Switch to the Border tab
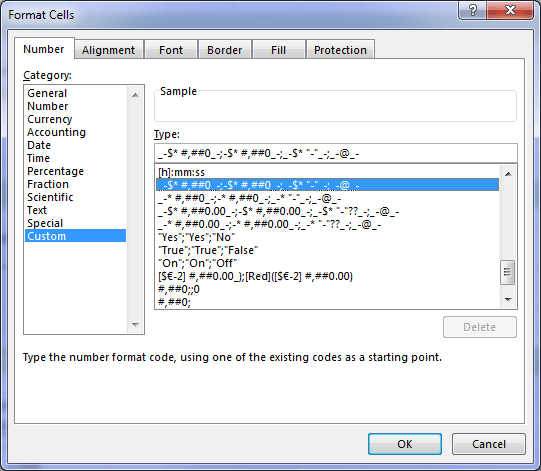This screenshot has width=541, height=471. (x=224, y=50)
